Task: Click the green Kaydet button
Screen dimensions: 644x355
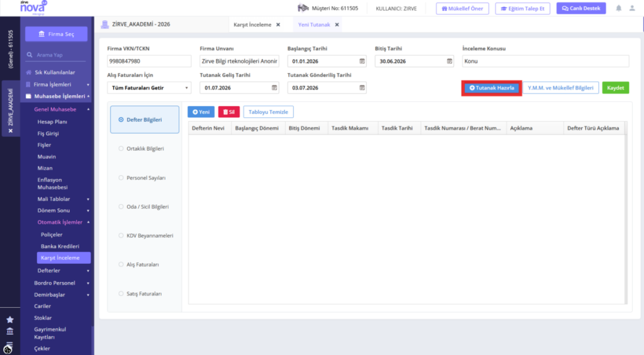Action: point(615,88)
